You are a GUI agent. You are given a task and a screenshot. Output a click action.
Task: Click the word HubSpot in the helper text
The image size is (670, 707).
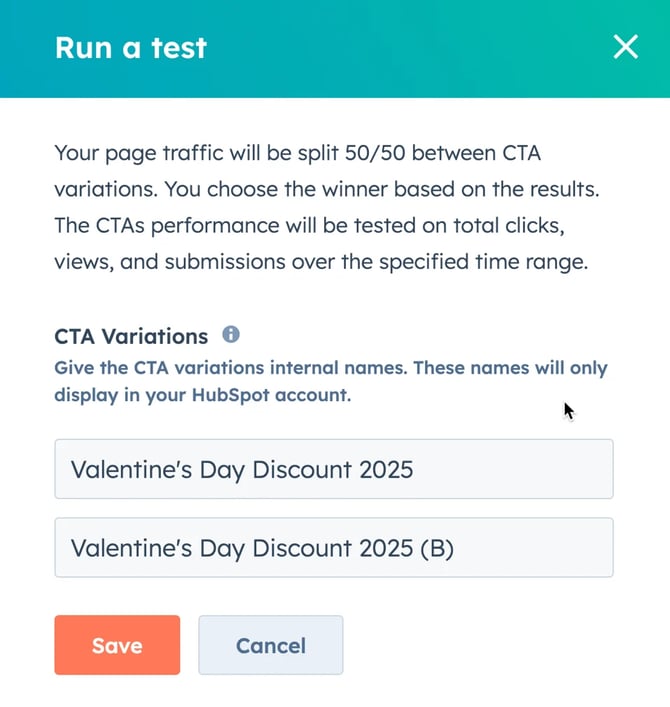pos(230,395)
